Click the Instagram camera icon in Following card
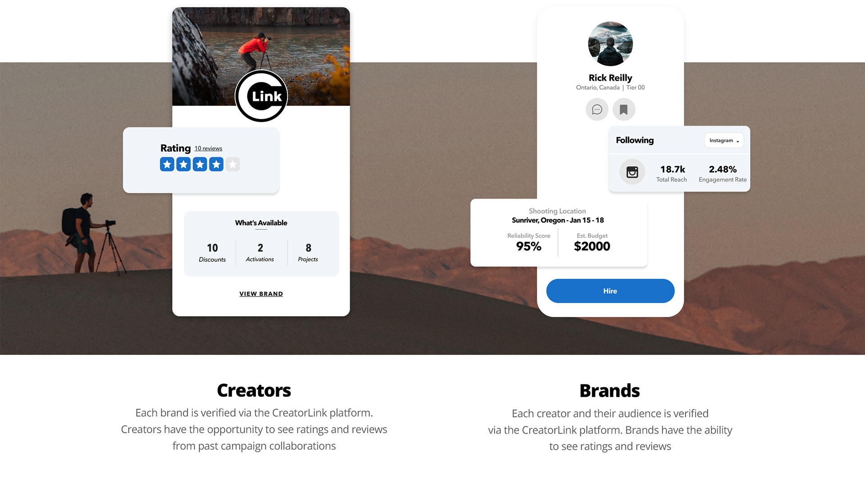865x504 pixels. (x=632, y=172)
